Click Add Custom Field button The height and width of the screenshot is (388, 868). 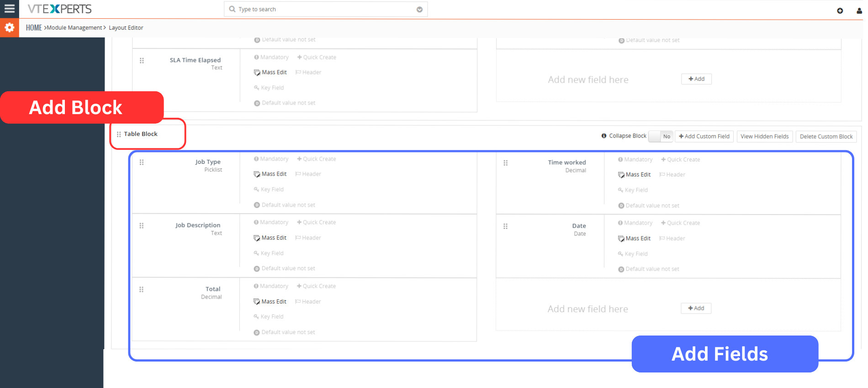tap(704, 136)
